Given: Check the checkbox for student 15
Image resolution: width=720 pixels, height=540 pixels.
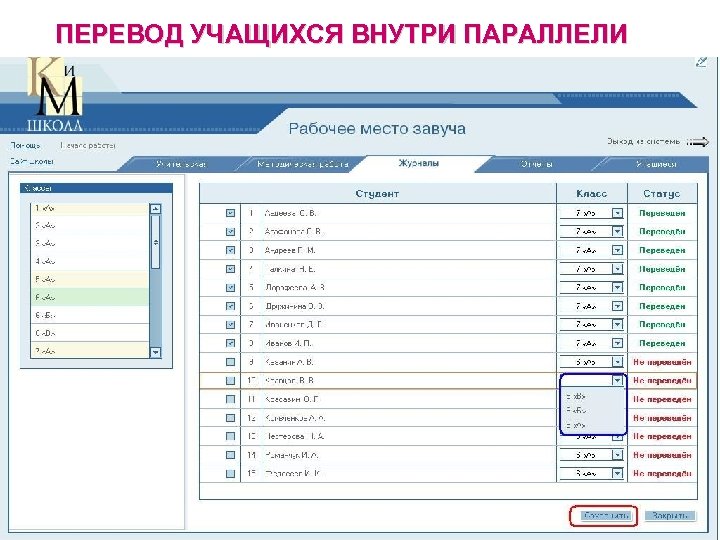Looking at the screenshot, I should coord(231,473).
